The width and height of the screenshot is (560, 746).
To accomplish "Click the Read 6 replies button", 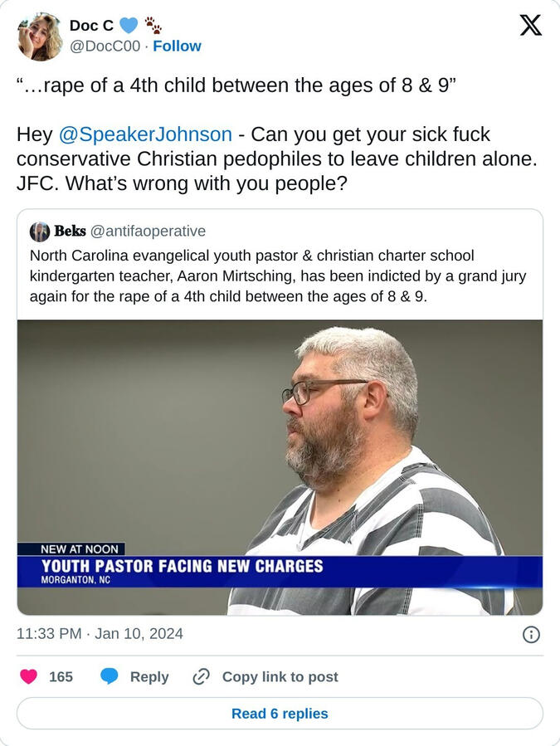I will 280,713.
